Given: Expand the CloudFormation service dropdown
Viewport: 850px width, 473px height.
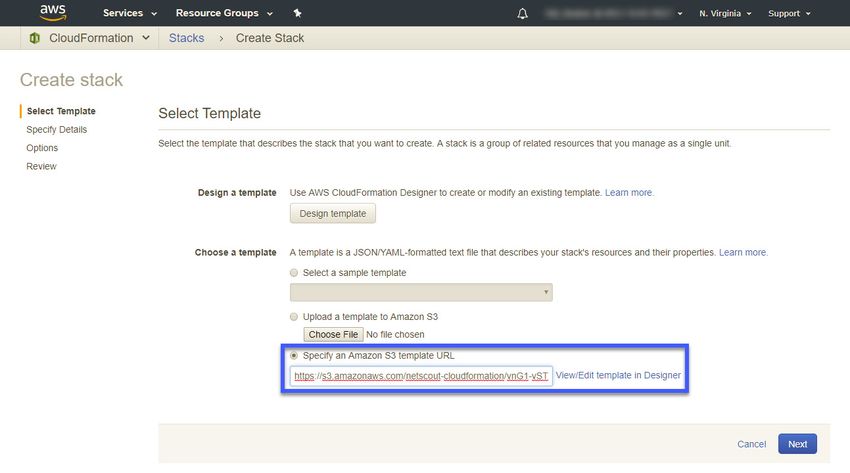Looking at the screenshot, I should 99,38.
